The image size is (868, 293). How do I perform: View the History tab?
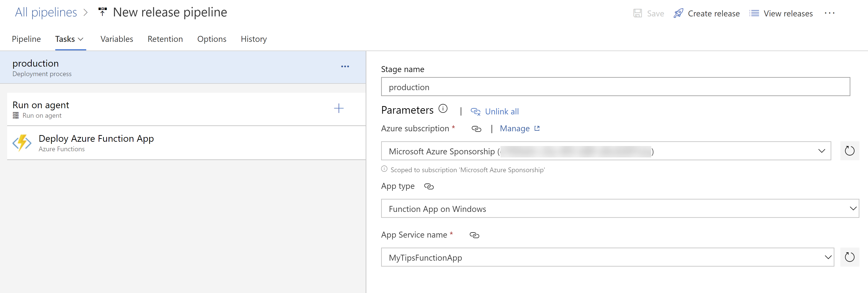(x=254, y=39)
